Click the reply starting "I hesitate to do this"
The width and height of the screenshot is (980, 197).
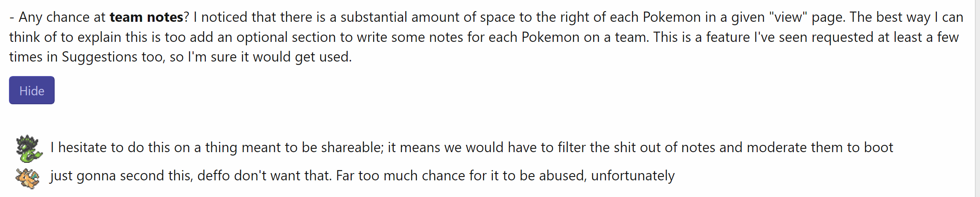click(x=471, y=147)
